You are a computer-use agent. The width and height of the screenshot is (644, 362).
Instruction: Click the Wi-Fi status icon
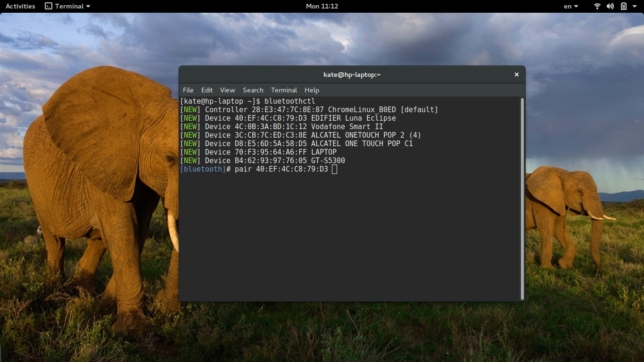coord(597,6)
